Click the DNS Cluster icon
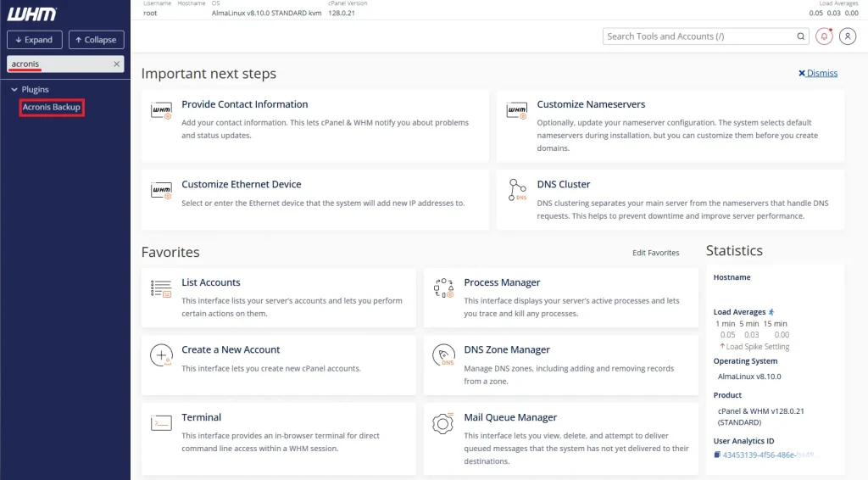The height and width of the screenshot is (480, 868). [517, 191]
